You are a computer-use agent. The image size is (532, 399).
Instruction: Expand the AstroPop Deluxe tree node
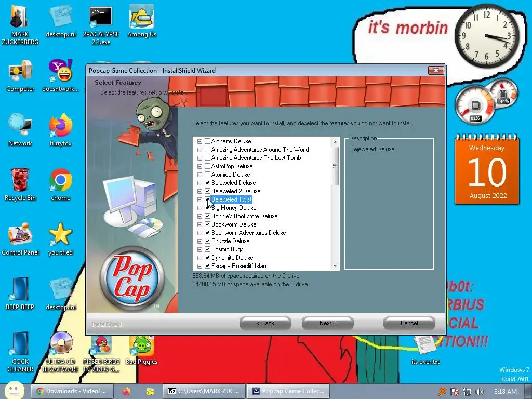point(200,166)
